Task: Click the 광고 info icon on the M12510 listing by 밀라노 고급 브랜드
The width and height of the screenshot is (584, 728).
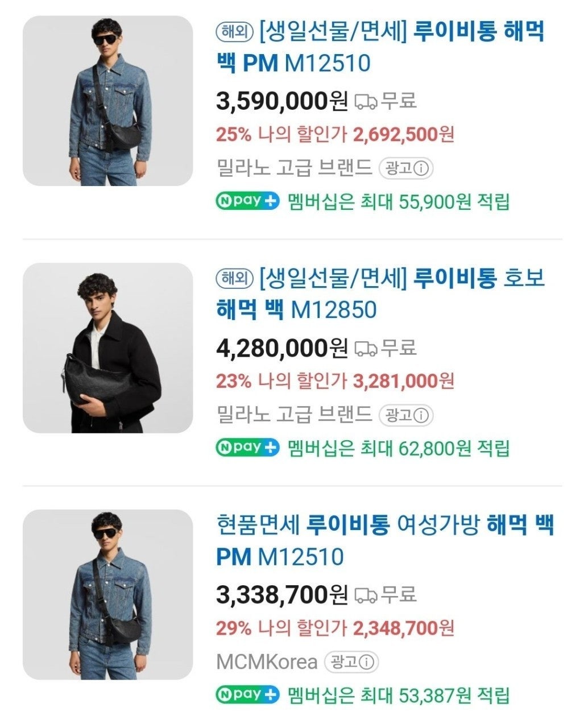Action: click(x=421, y=168)
